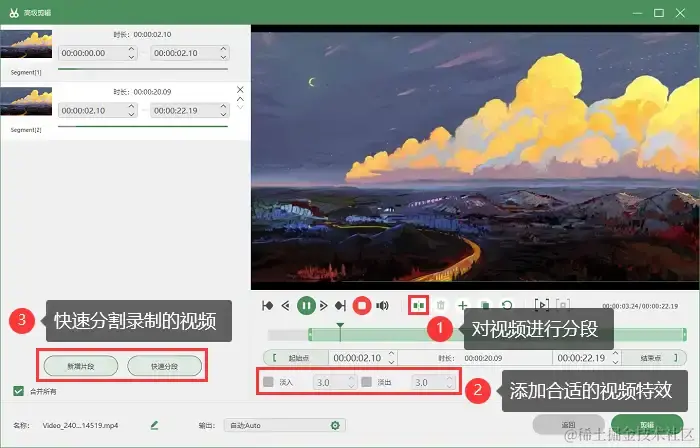Uncheck the merge all (合并所有) checkbox
This screenshot has width=700, height=448.
click(18, 391)
